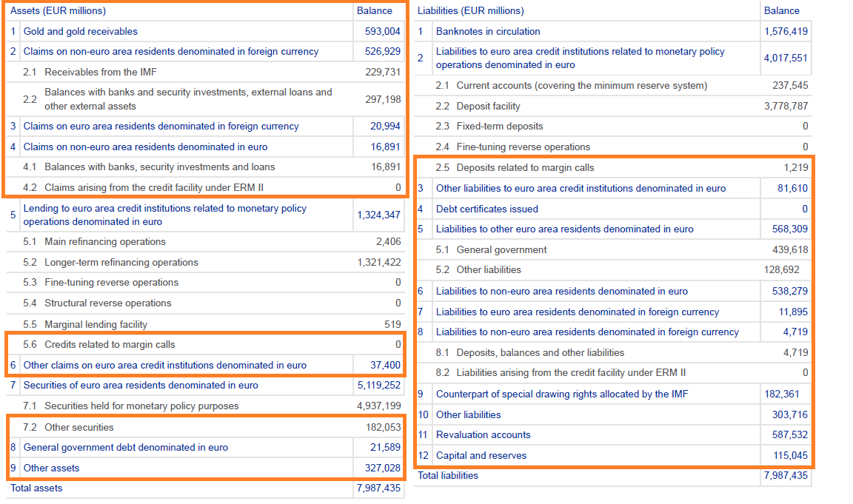Open 'Marginal lending facility' row
Screen dimensions: 853x504
96,324
